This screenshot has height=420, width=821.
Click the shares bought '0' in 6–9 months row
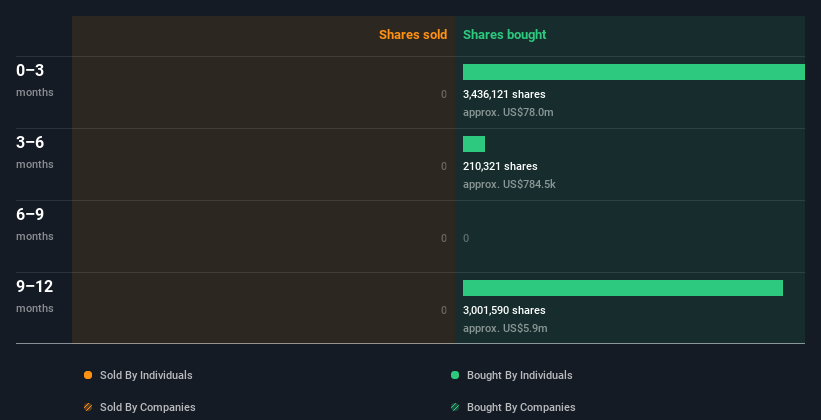[x=466, y=238]
